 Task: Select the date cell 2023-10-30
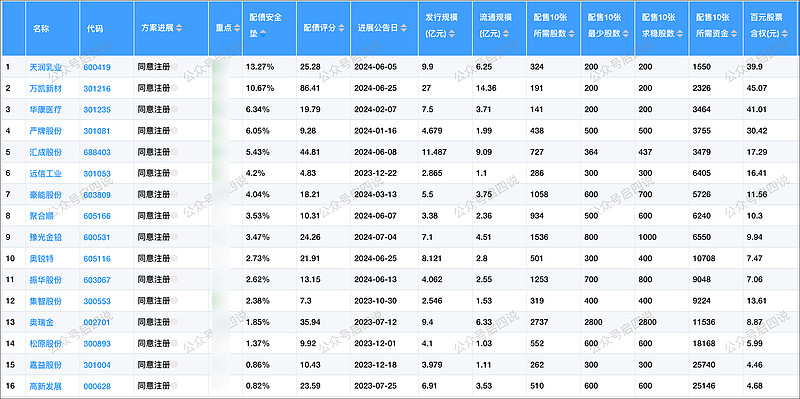click(x=385, y=301)
